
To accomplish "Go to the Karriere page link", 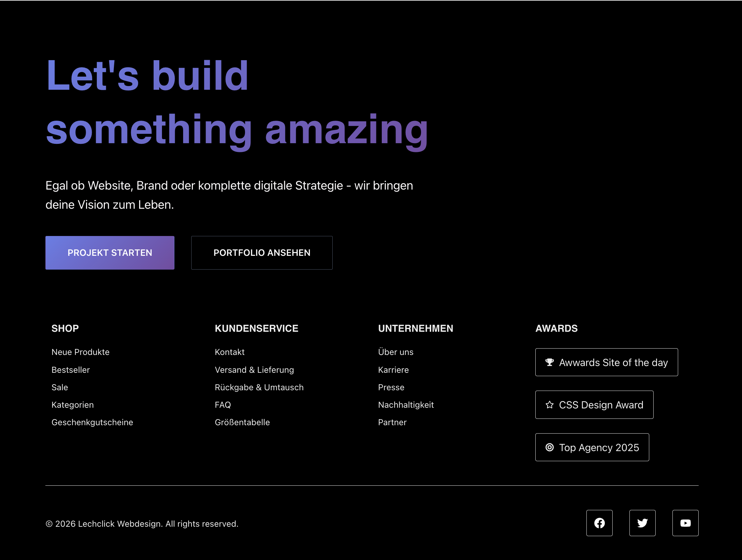I will [x=393, y=370].
